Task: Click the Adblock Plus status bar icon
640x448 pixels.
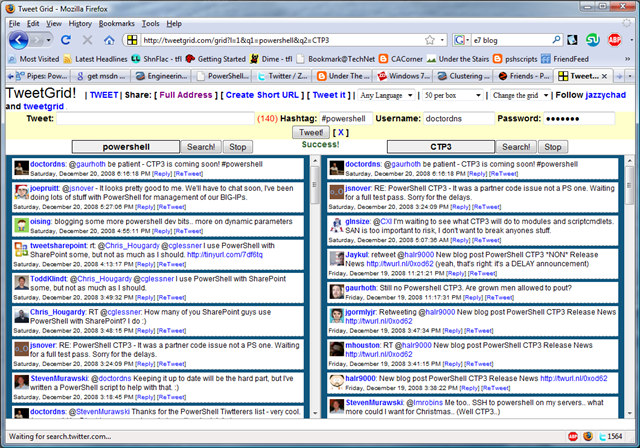Action: click(x=573, y=437)
